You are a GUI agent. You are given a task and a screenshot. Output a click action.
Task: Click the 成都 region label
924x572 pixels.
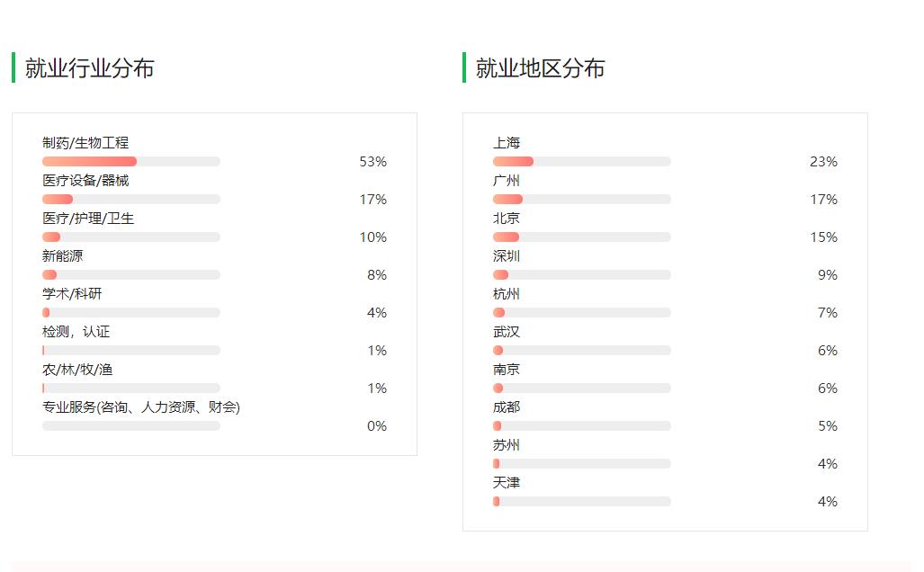507,407
